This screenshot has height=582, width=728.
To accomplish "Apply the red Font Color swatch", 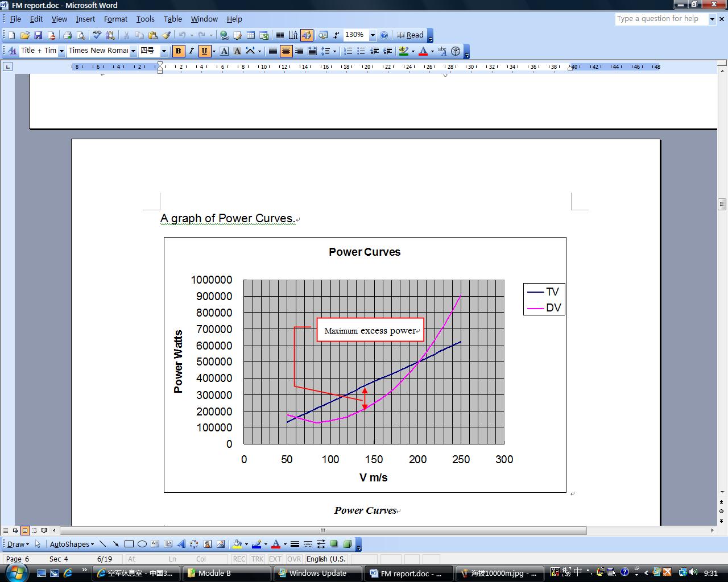I will 423,51.
